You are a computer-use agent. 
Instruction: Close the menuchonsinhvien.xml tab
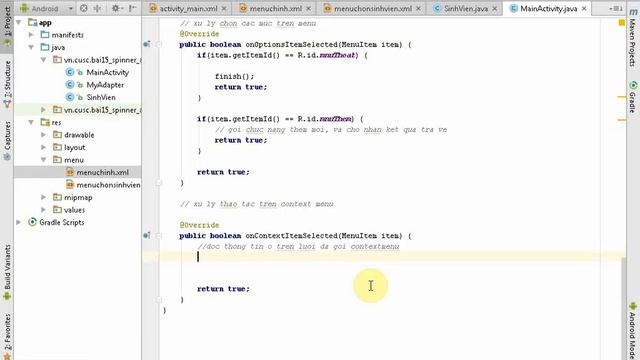(418, 9)
